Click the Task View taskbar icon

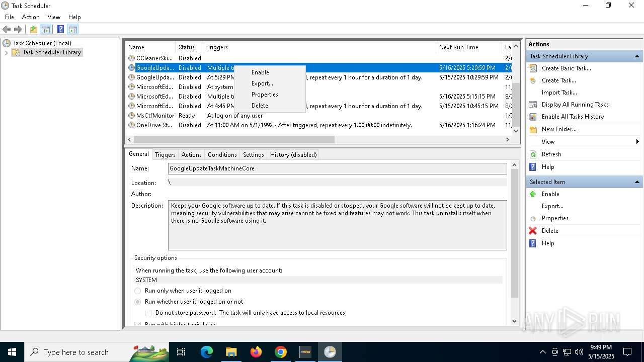click(x=181, y=352)
